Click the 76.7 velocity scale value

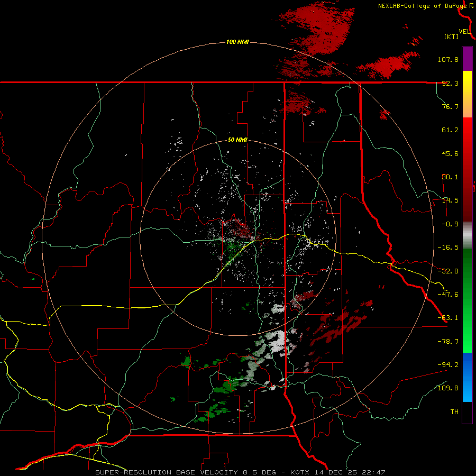(450, 106)
